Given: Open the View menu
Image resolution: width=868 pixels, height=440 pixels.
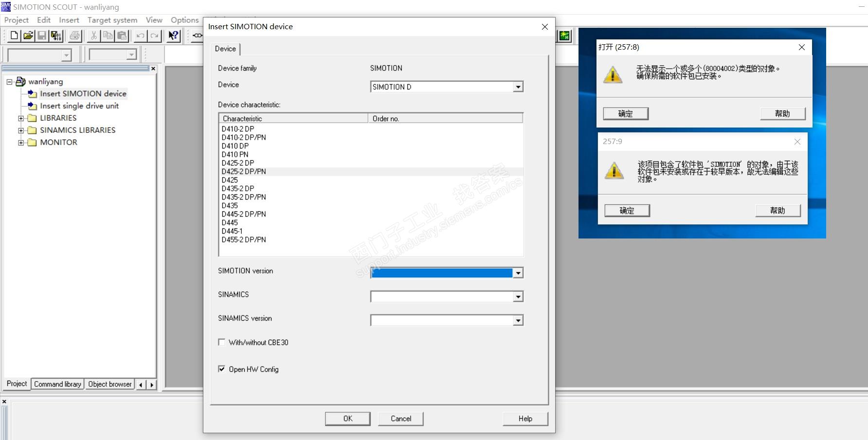Looking at the screenshot, I should click(x=154, y=20).
